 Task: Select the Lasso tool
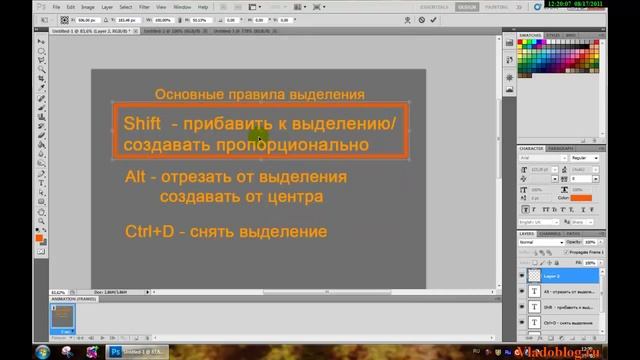(x=41, y=60)
